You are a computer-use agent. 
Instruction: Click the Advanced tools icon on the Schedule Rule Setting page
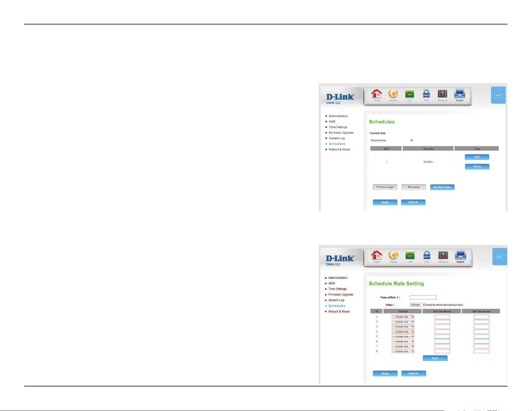click(443, 255)
